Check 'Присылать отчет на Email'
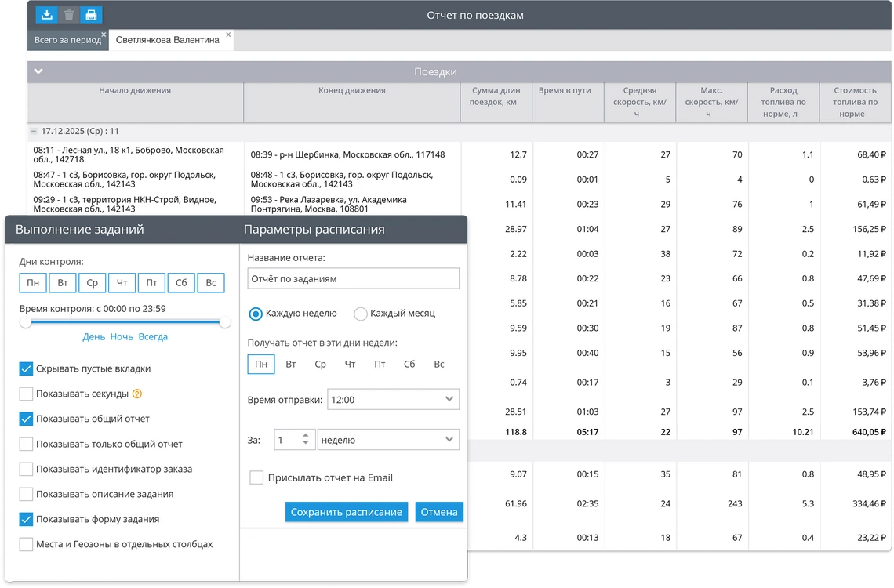 pos(256,477)
